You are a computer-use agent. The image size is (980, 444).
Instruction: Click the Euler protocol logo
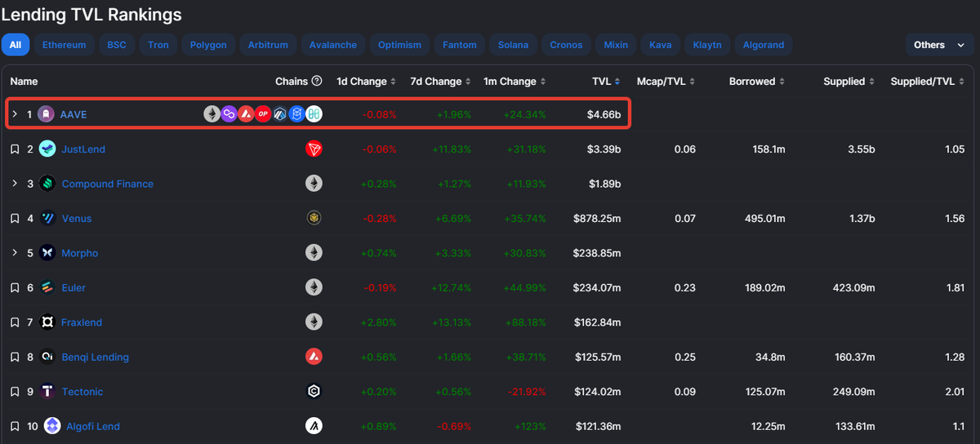[48, 287]
